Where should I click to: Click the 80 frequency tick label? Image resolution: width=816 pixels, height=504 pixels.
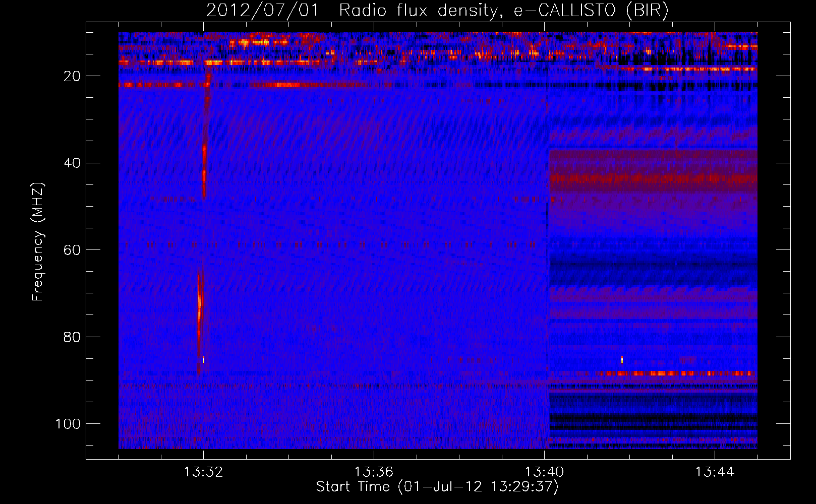[73, 337]
